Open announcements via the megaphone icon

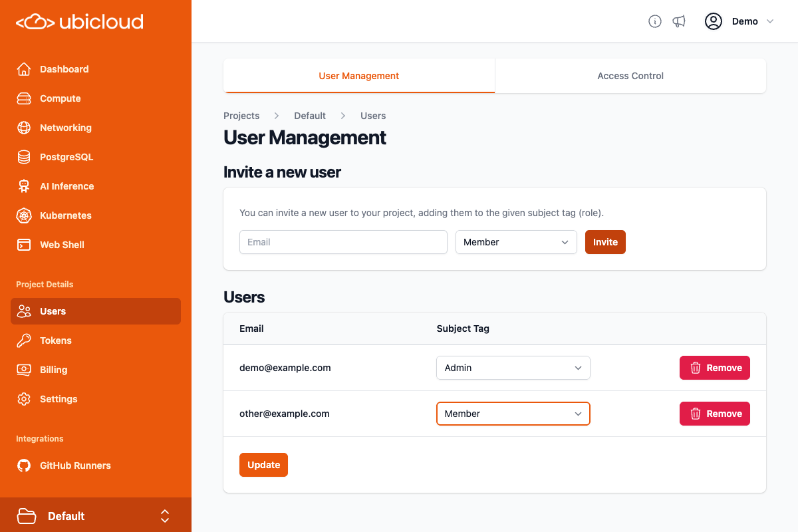point(679,21)
